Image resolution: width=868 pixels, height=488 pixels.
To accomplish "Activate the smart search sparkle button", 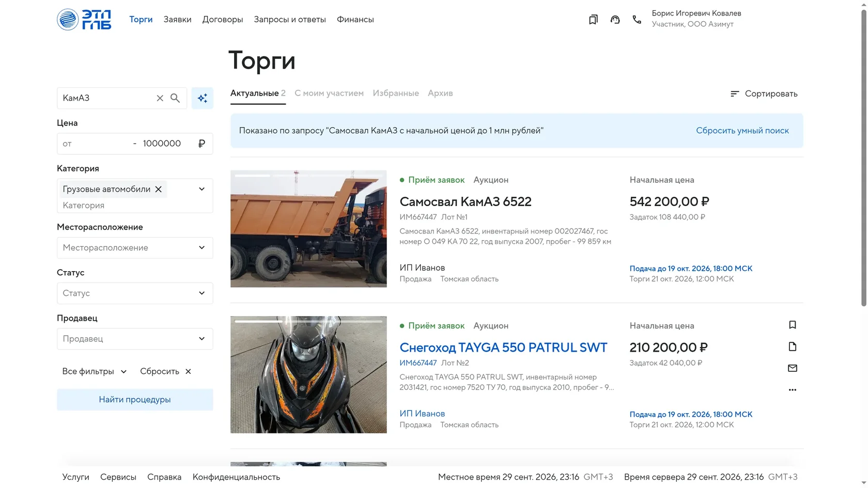I will (203, 98).
